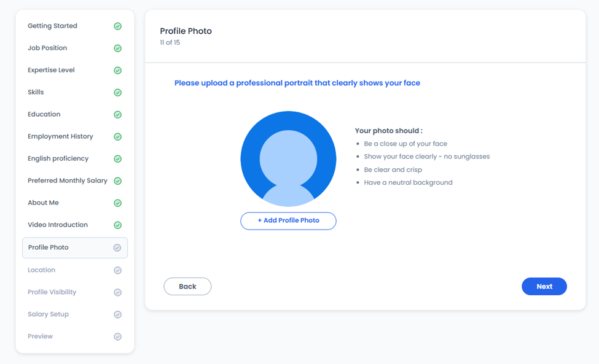This screenshot has height=364, width=599.
Task: Click the gray check icon in the Profile Photo row
Action: (117, 247)
